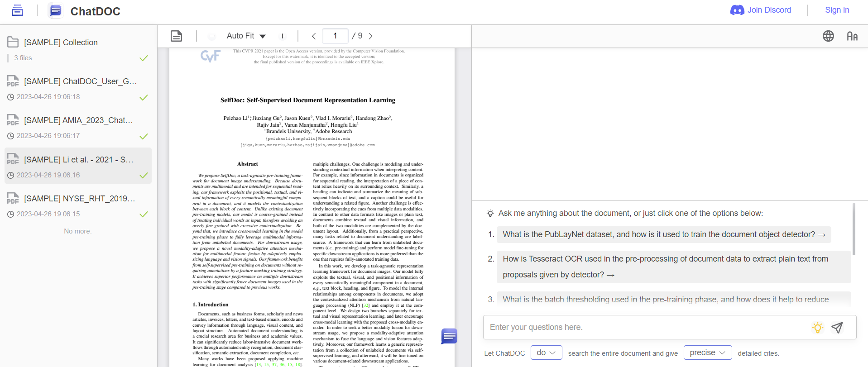
Task: Select the batch thresholding suggested question
Action: tap(674, 300)
